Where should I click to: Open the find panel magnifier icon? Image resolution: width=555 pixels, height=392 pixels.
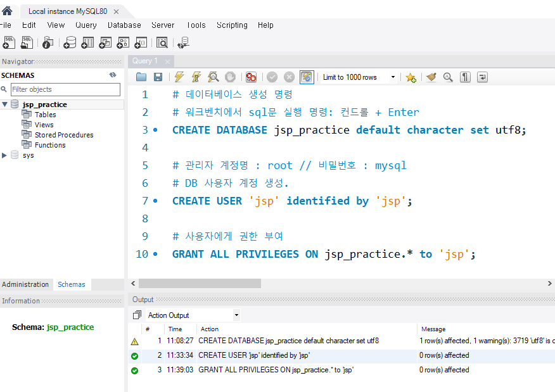(448, 77)
